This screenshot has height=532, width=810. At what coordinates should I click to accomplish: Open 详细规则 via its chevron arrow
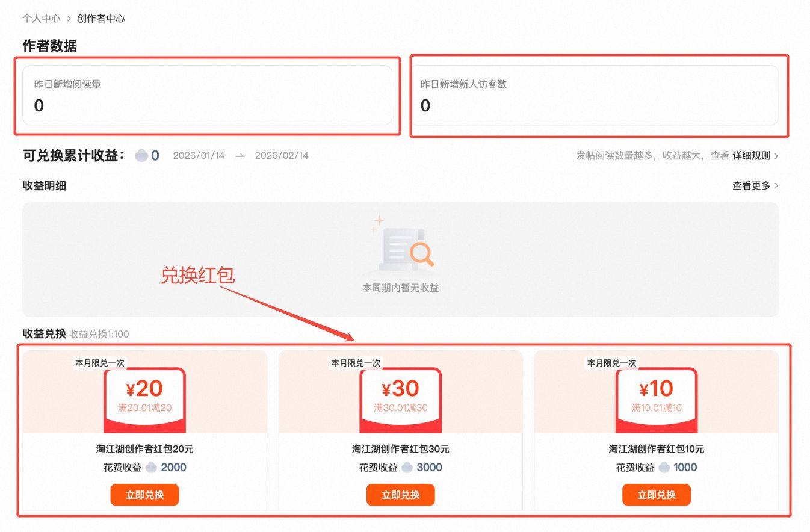coord(777,155)
